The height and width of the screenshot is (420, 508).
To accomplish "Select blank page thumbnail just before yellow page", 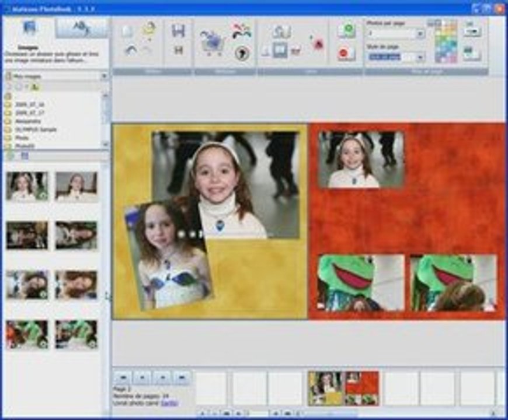I will click(285, 388).
